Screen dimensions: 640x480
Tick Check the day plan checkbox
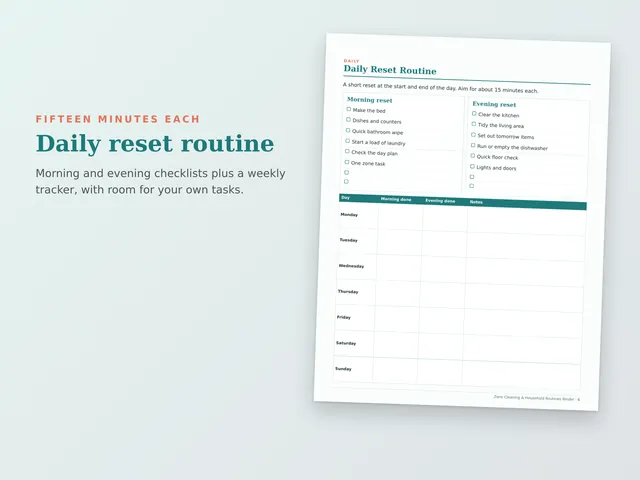[347, 151]
